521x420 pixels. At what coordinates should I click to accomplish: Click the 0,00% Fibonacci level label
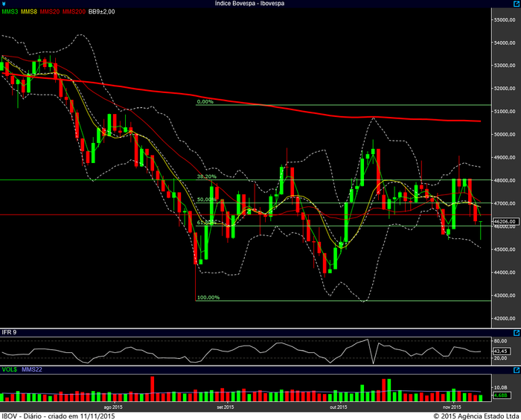[205, 102]
